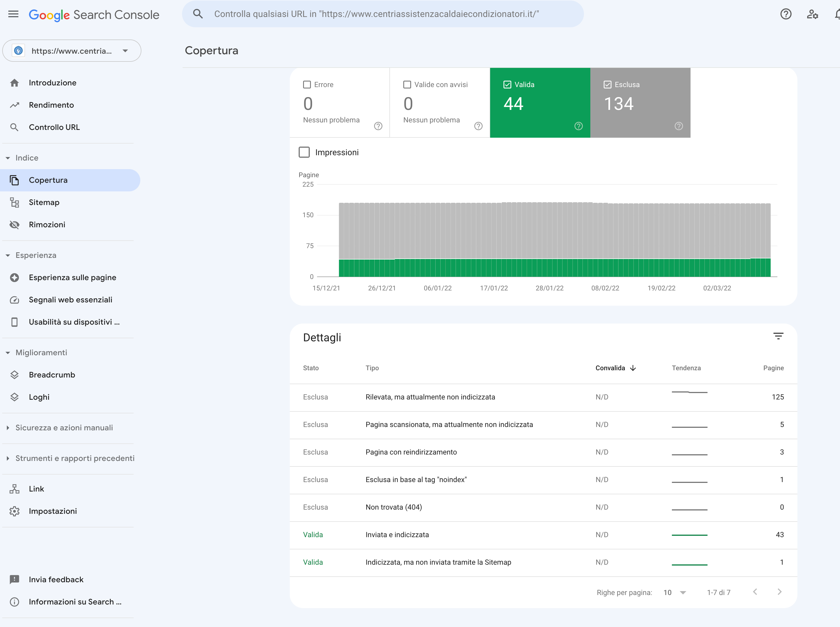Screen dimensions: 840x627
Task: Open Rendimento report
Action: point(51,105)
